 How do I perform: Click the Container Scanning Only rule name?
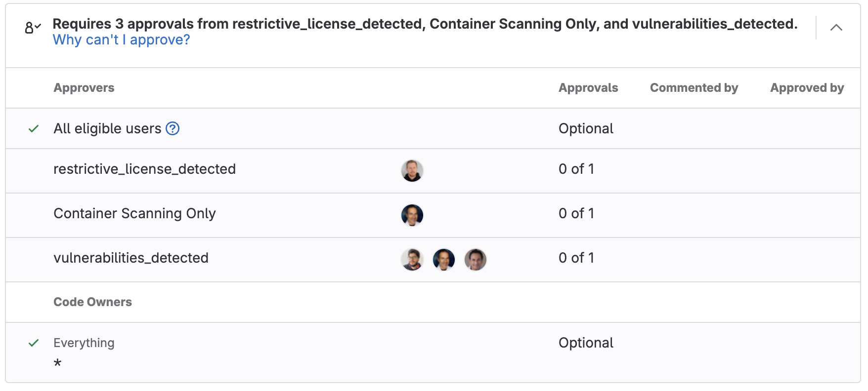[x=134, y=214]
